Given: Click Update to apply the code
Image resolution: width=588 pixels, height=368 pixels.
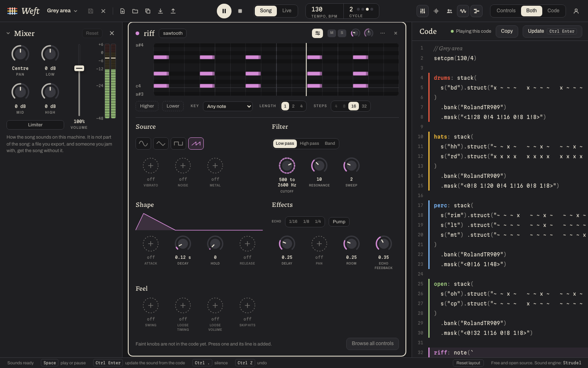Looking at the screenshot, I should click(552, 31).
